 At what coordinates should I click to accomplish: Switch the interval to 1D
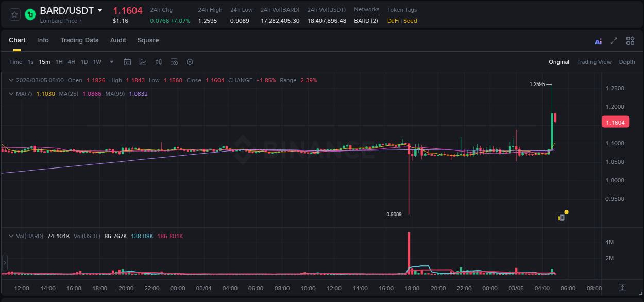click(x=84, y=62)
